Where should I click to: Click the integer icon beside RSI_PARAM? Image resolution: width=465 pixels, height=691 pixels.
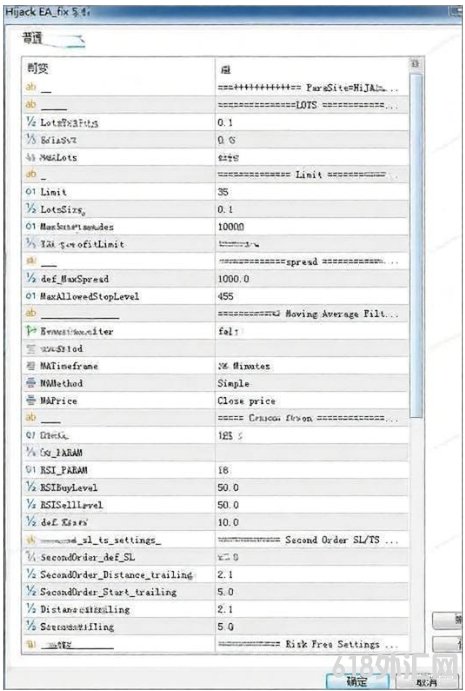pyautogui.click(x=30, y=470)
